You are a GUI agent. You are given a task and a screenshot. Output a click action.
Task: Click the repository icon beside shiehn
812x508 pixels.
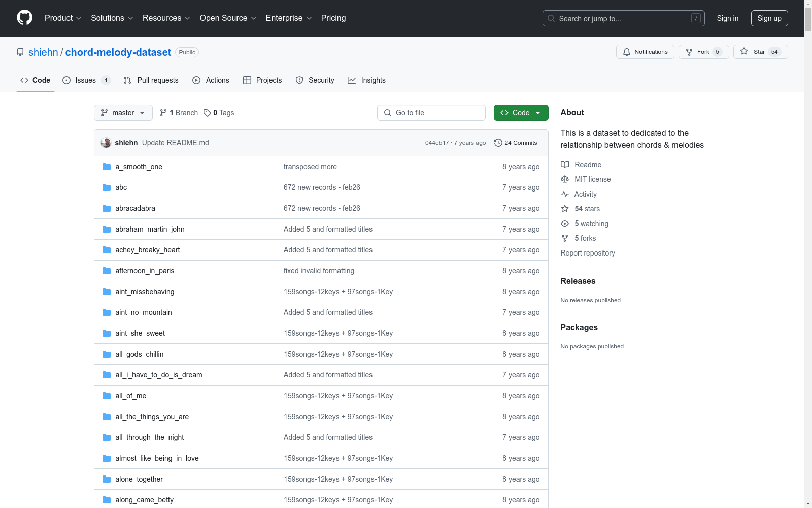[x=20, y=52]
